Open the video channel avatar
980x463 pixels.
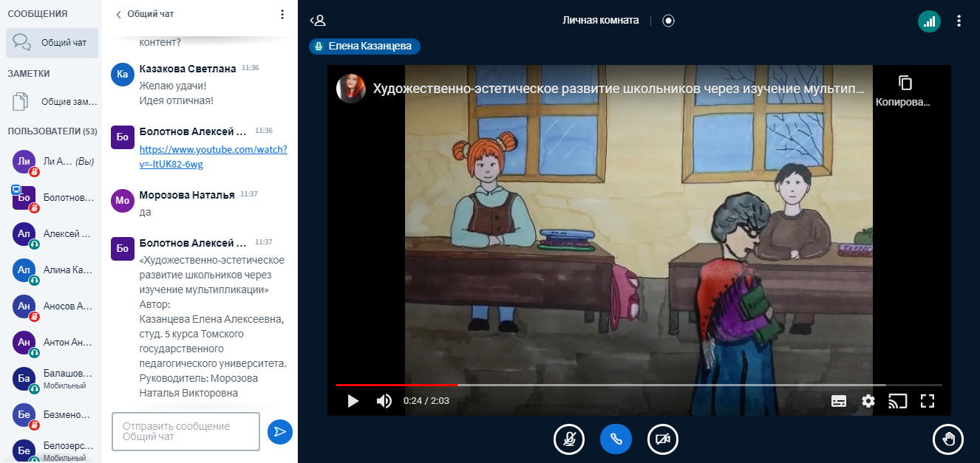[351, 88]
